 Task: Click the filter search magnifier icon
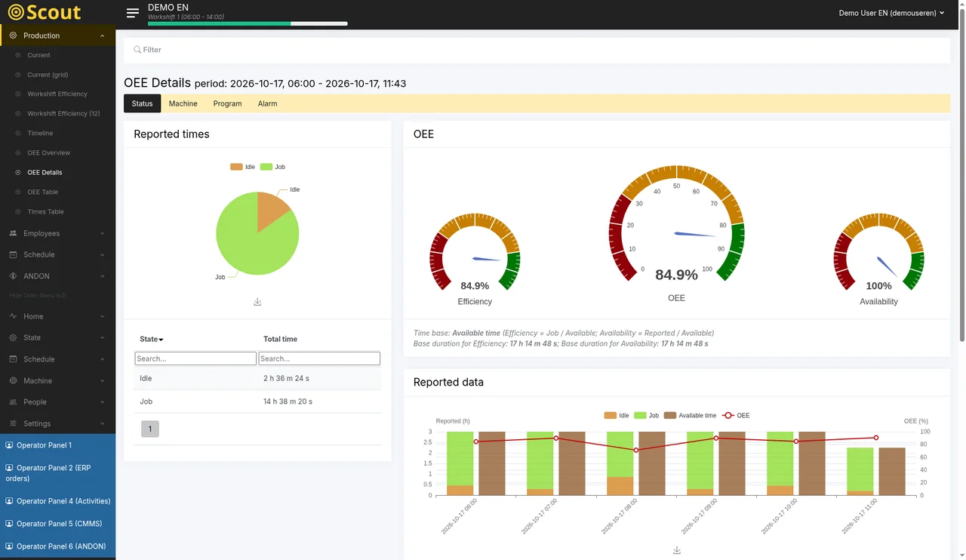coord(137,50)
